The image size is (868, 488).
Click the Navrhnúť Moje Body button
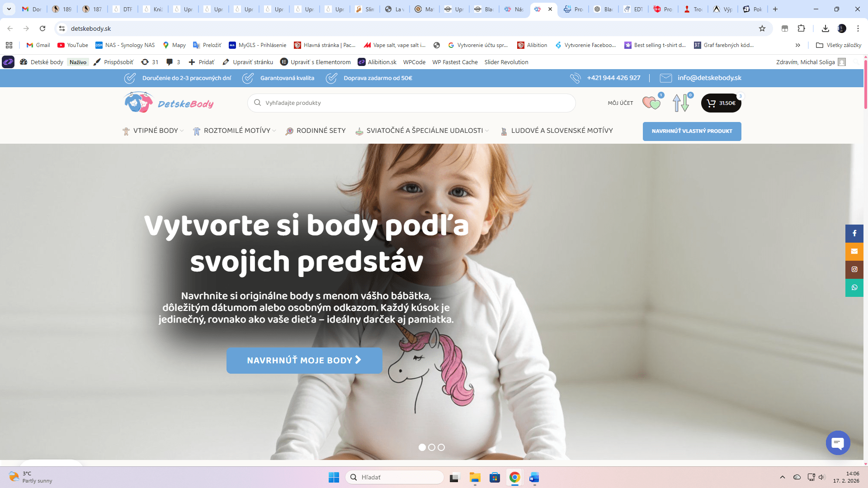304,360
